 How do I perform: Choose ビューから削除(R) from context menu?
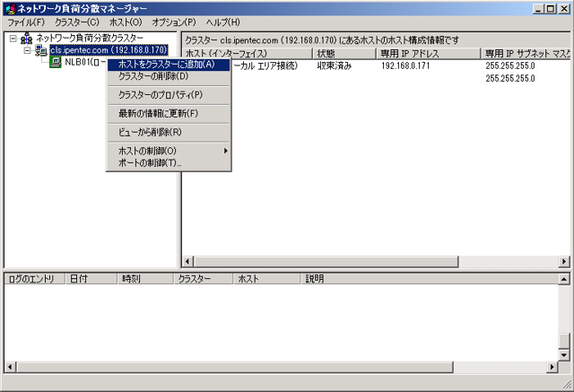[169, 132]
